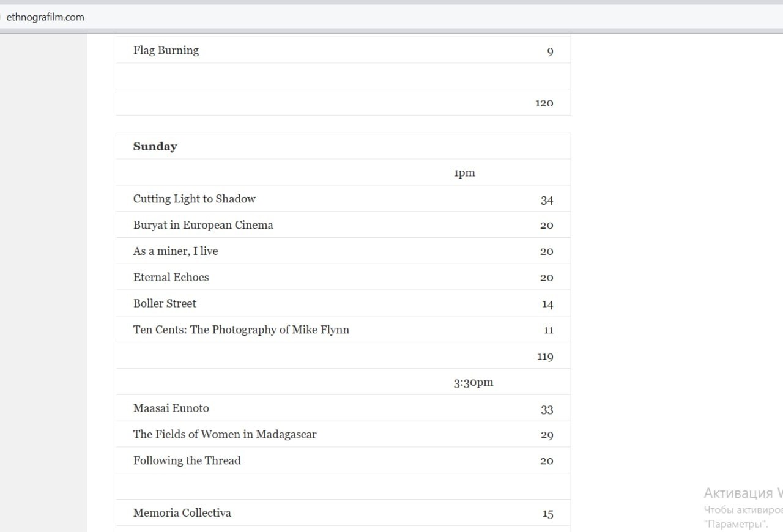Viewport: 783px width, 532px height.
Task: Click the Maasai Eunoto film title
Action: pyautogui.click(x=171, y=408)
